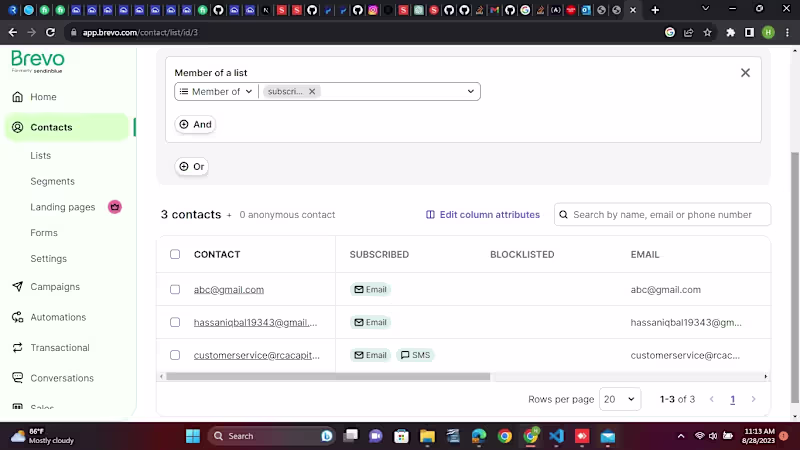
Task: Click the crown badge beside Landing pages
Action: (x=115, y=207)
